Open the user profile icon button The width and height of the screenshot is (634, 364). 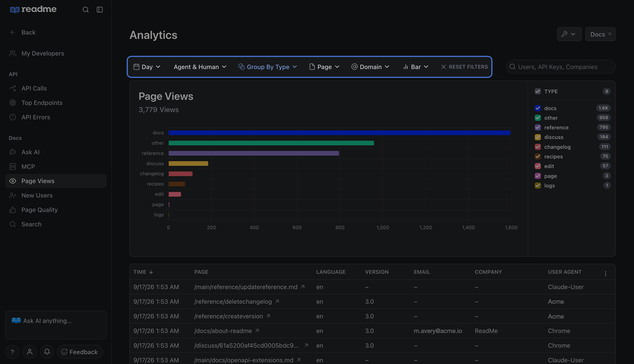(x=30, y=352)
